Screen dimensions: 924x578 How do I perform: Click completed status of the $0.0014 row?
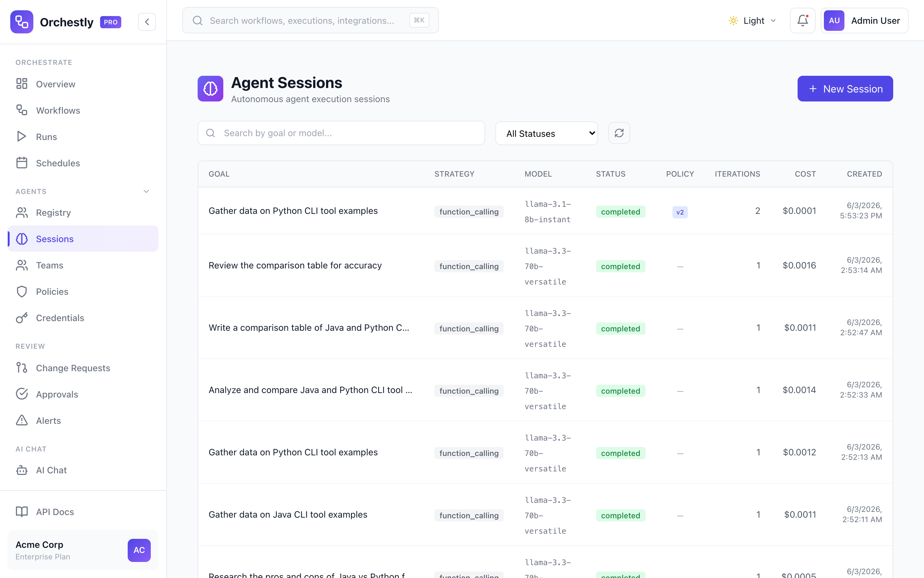click(x=620, y=391)
